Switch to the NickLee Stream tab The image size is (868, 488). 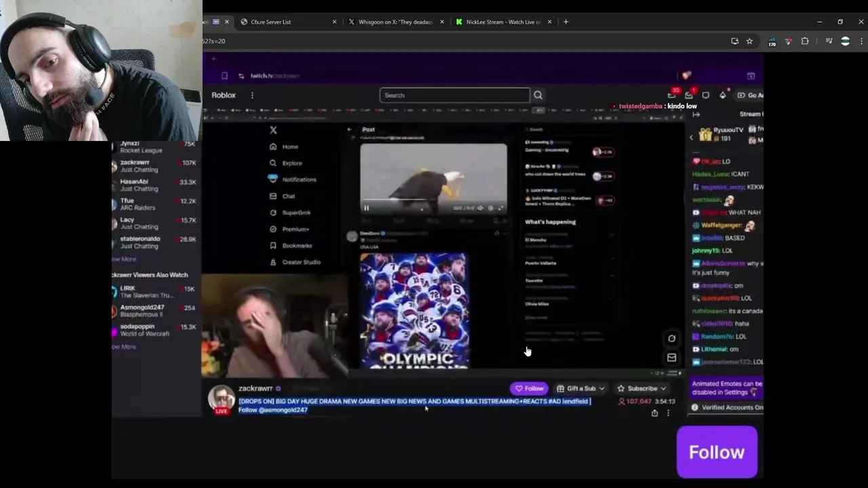point(503,22)
